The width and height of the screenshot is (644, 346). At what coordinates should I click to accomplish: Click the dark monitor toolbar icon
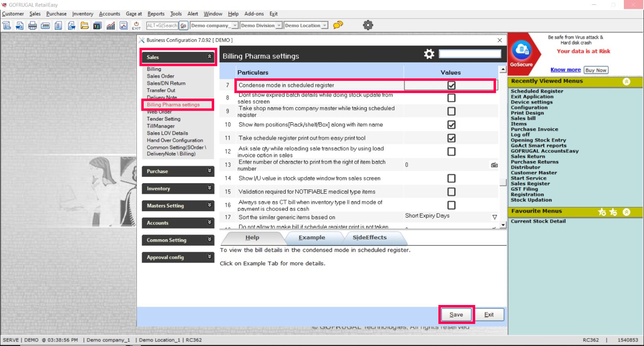(x=97, y=26)
